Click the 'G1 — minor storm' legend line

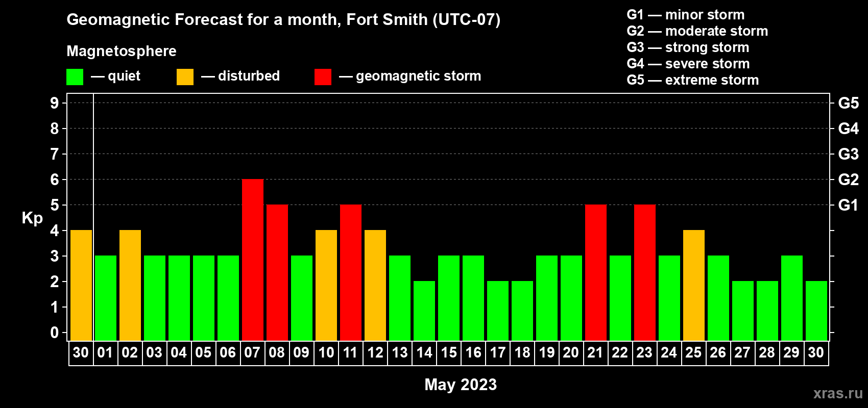686,15
